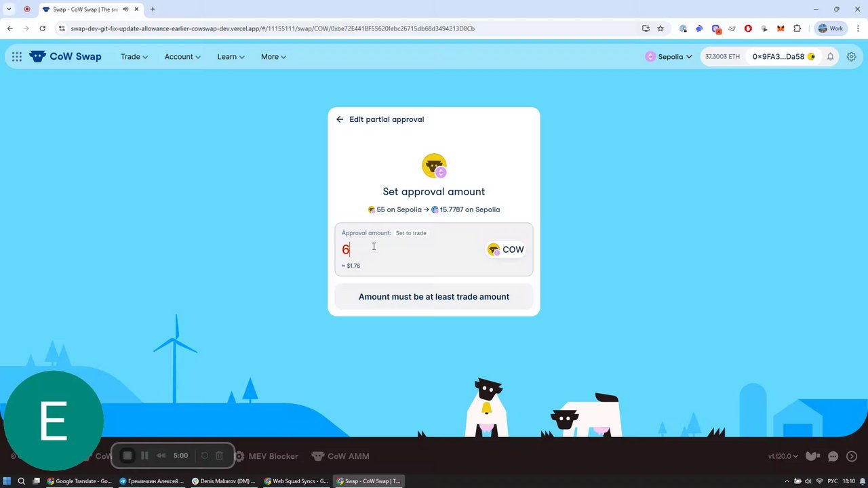Stop the screen recording
This screenshot has height=488, width=868.
click(127, 456)
